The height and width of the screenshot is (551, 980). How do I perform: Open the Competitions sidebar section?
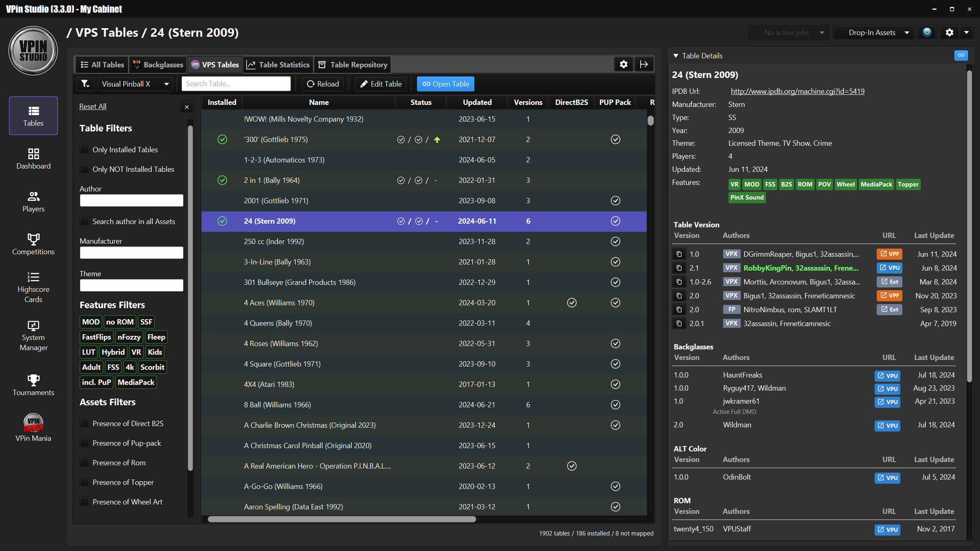(x=33, y=244)
